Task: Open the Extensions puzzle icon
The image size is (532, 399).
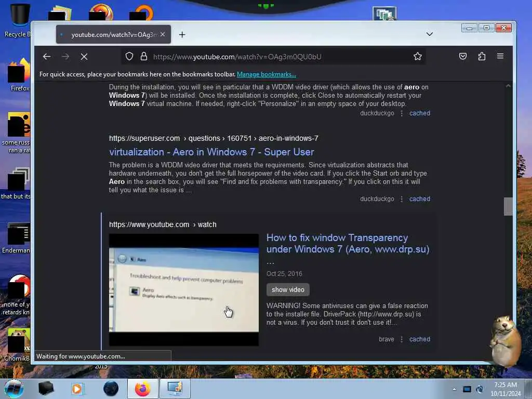Action: point(482,56)
